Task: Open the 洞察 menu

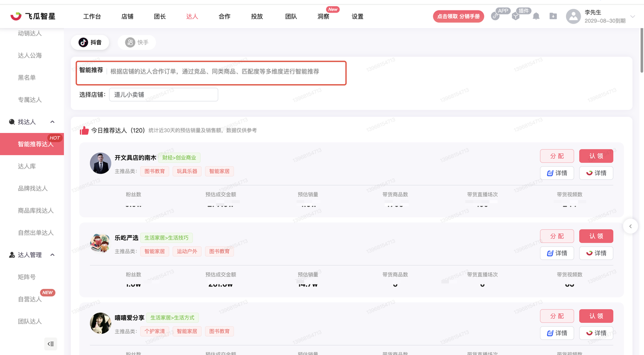Action: pos(324,17)
